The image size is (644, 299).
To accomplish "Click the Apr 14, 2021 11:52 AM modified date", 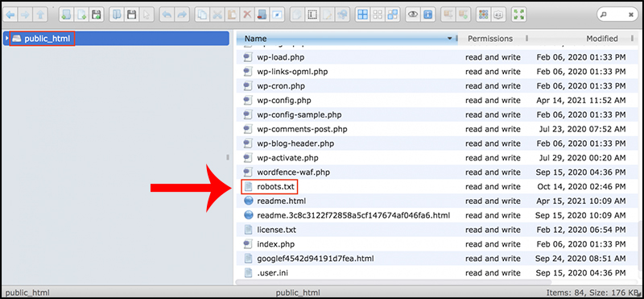I will tap(581, 101).
